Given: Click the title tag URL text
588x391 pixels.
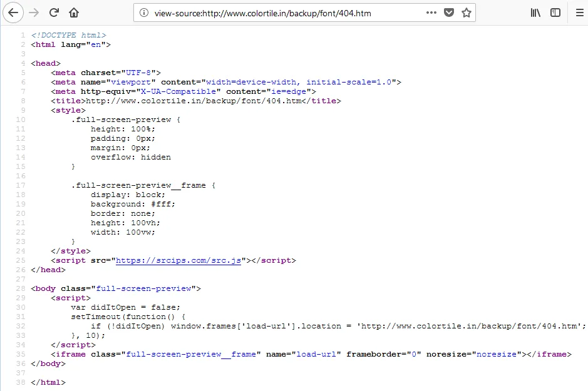Looking at the screenshot, I should click(194, 101).
